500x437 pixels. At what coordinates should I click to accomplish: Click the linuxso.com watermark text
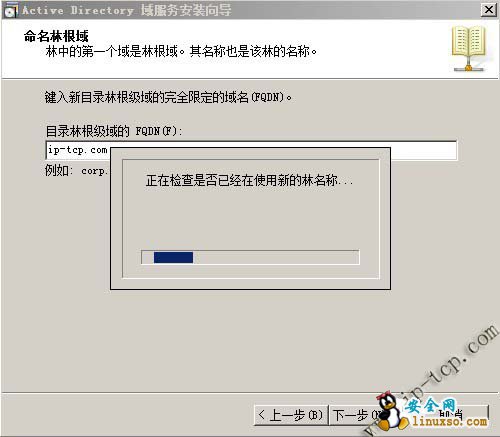pyautogui.click(x=450, y=421)
